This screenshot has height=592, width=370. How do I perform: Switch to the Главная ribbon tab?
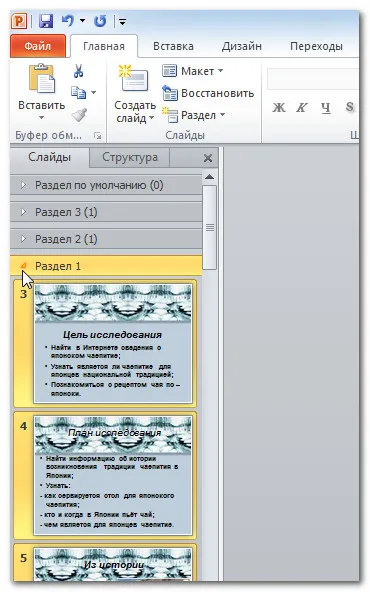pos(104,46)
